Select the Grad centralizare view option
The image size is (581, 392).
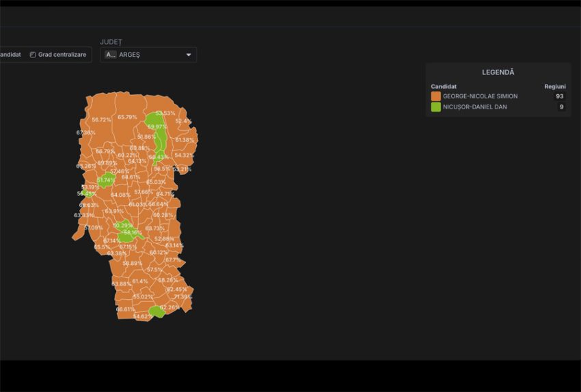pyautogui.click(x=62, y=55)
